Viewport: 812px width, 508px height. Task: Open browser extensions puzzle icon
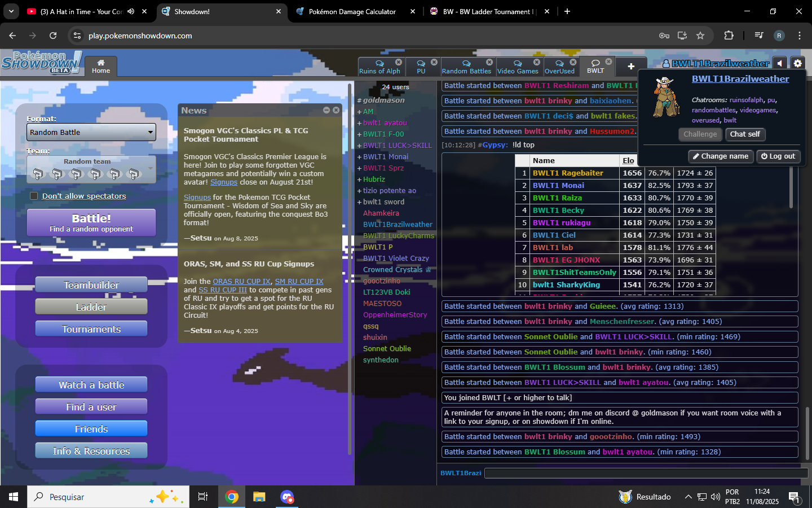pos(729,36)
